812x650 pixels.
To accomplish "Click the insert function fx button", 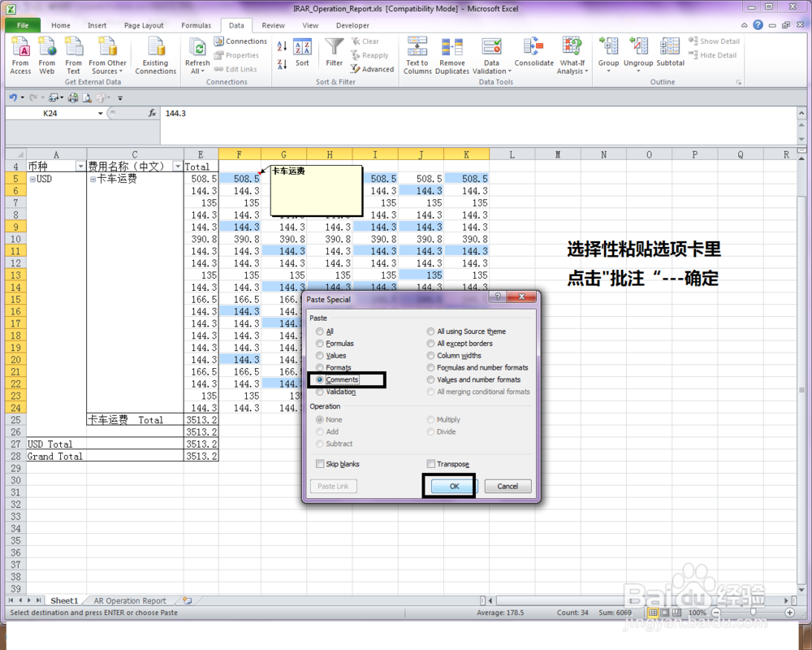I will [153, 113].
